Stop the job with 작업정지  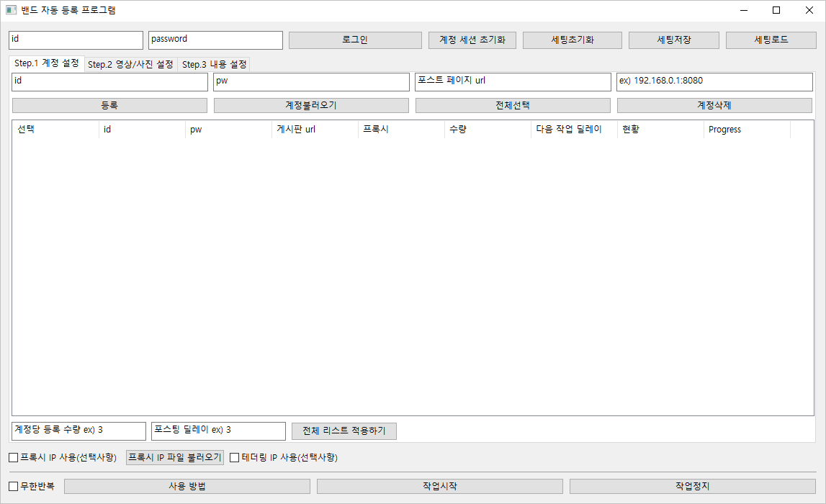692,486
